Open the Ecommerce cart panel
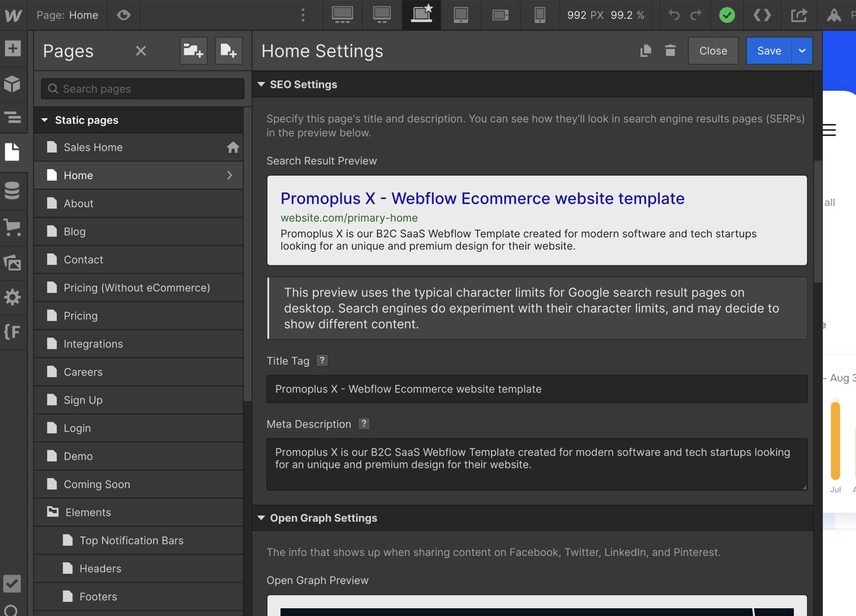This screenshot has width=856, height=616. pos(13,227)
